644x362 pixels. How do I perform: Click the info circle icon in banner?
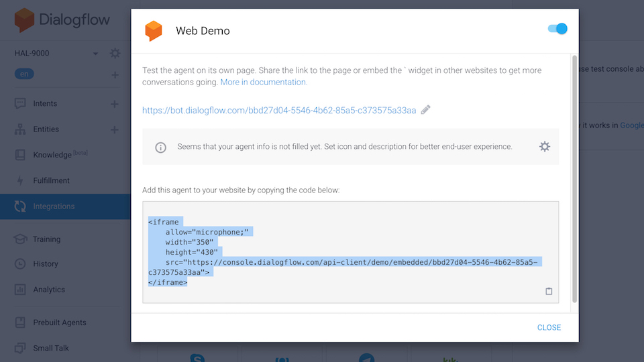160,147
